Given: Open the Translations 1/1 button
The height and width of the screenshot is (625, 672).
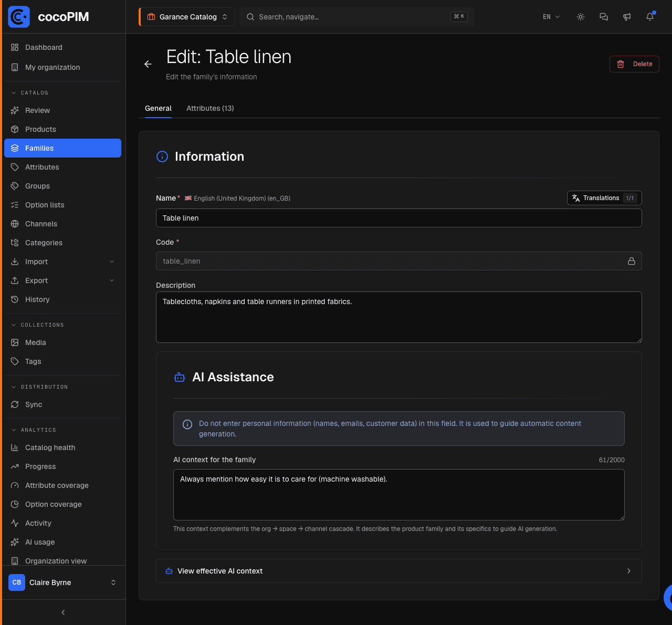Looking at the screenshot, I should coord(604,198).
